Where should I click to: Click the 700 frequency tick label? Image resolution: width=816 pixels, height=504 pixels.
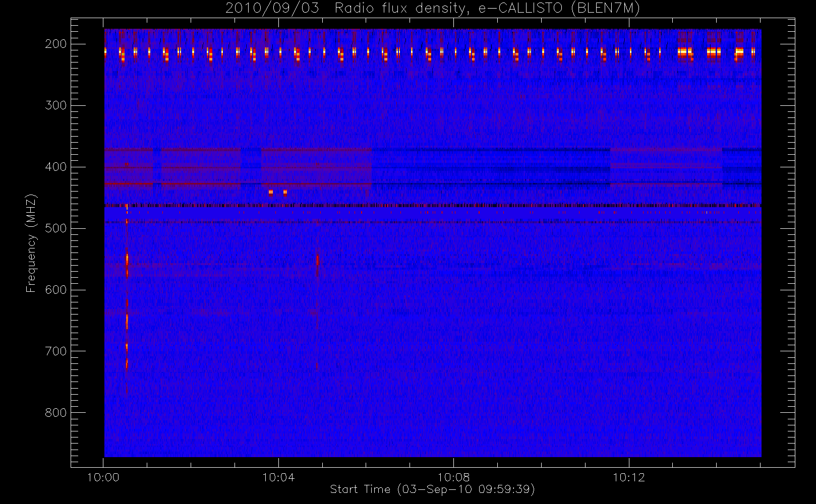(56, 351)
